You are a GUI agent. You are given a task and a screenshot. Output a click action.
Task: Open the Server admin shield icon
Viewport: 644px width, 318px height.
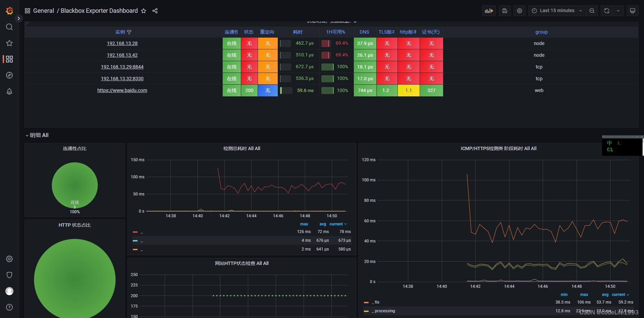coord(9,275)
